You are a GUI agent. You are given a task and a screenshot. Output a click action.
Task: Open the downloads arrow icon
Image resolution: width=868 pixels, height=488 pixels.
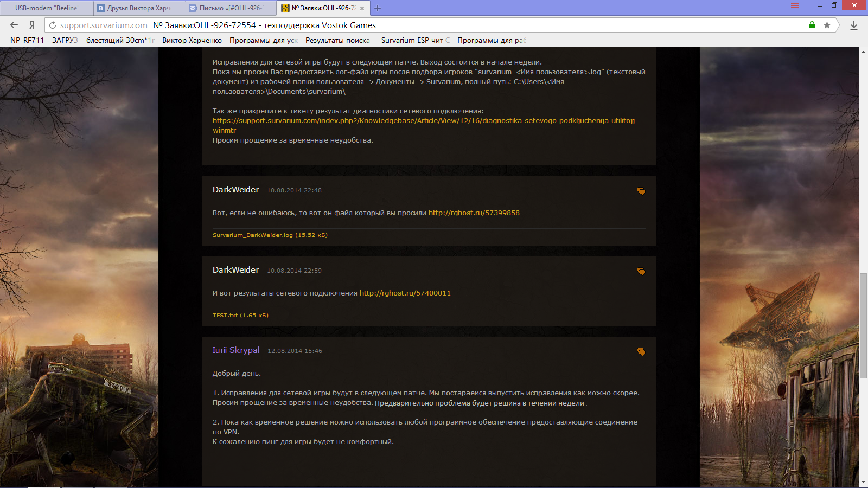coord(854,25)
